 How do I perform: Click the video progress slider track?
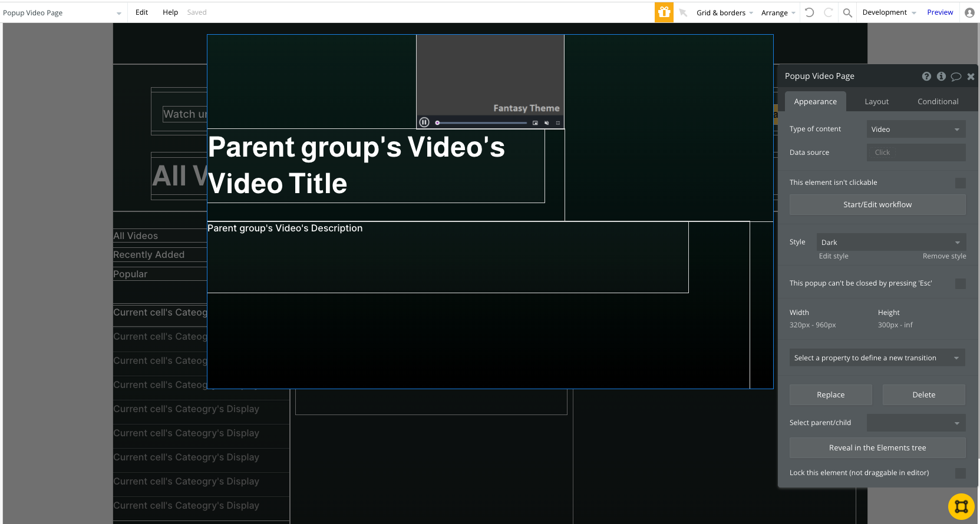pos(481,123)
